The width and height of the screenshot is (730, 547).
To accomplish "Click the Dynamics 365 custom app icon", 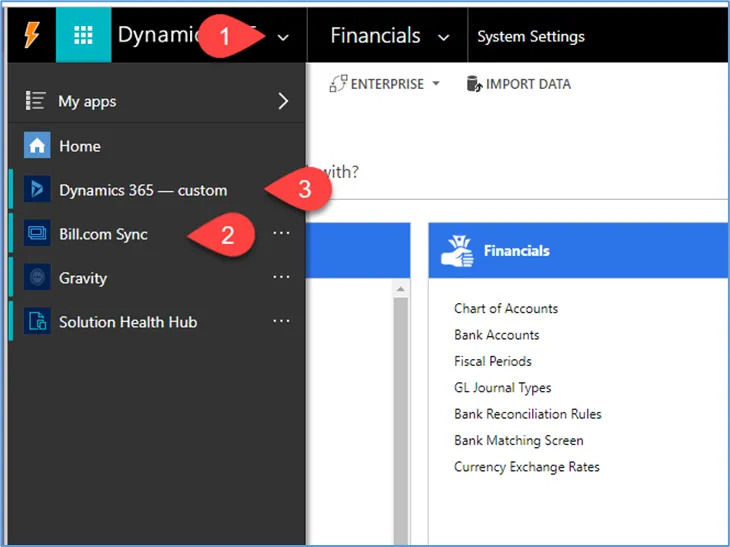I will pyautogui.click(x=37, y=189).
